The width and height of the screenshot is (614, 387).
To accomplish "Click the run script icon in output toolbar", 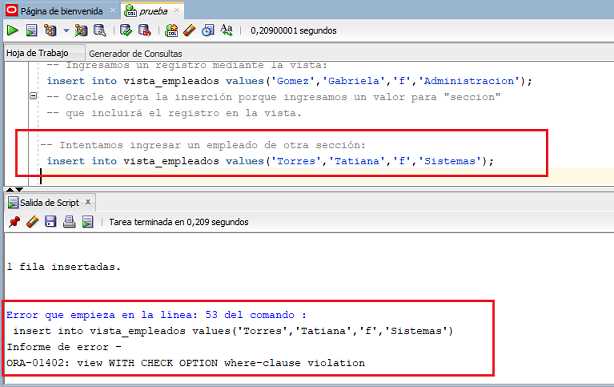I will pyautogui.click(x=88, y=222).
